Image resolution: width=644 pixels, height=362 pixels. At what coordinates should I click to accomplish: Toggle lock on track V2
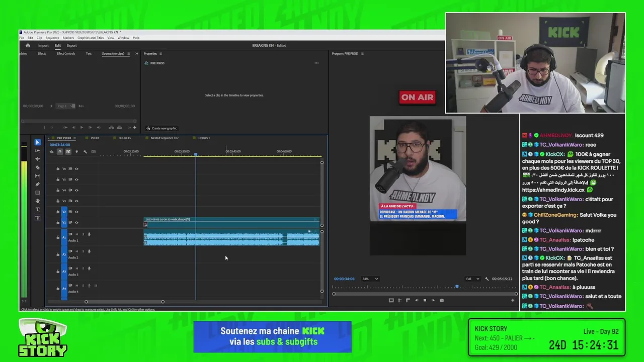58,212
